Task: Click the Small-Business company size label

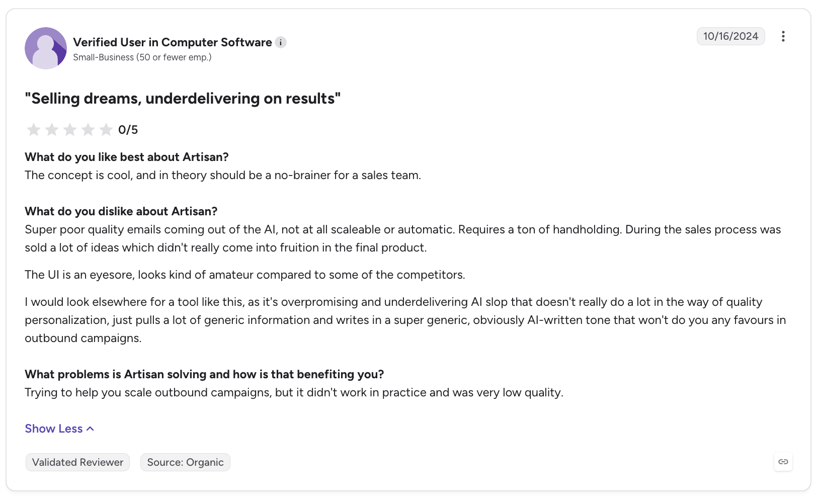Action: [x=142, y=57]
